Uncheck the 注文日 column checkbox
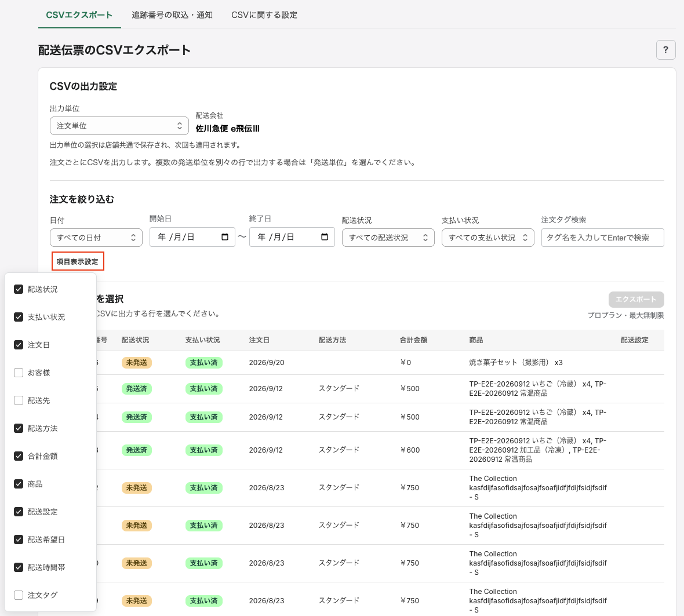684x616 pixels. pyautogui.click(x=19, y=345)
